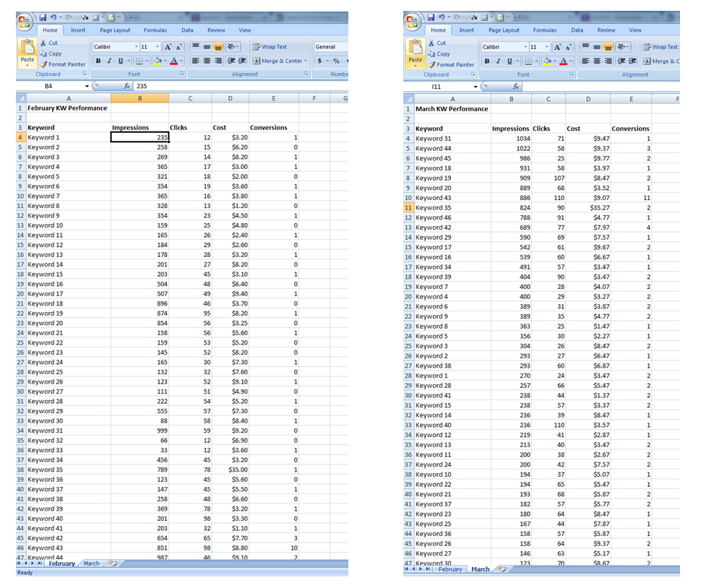Click Wrap Text in March window
The image size is (714, 588).
pyautogui.click(x=661, y=47)
